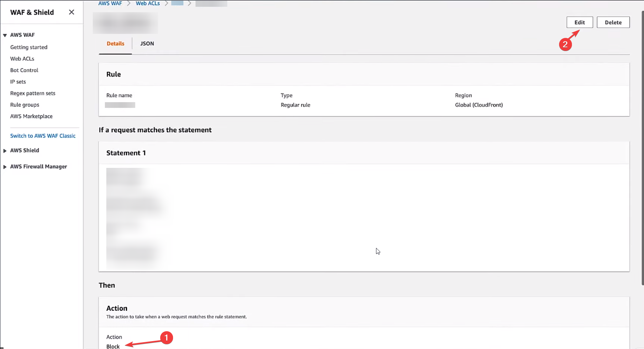The image size is (644, 349).
Task: Open IP sets page
Action: 18,82
